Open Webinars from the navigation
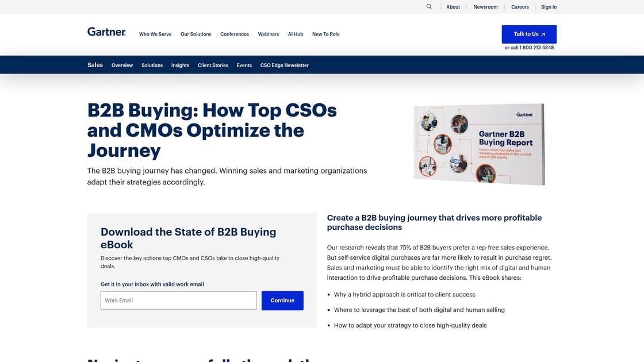The width and height of the screenshot is (644, 362). [268, 34]
